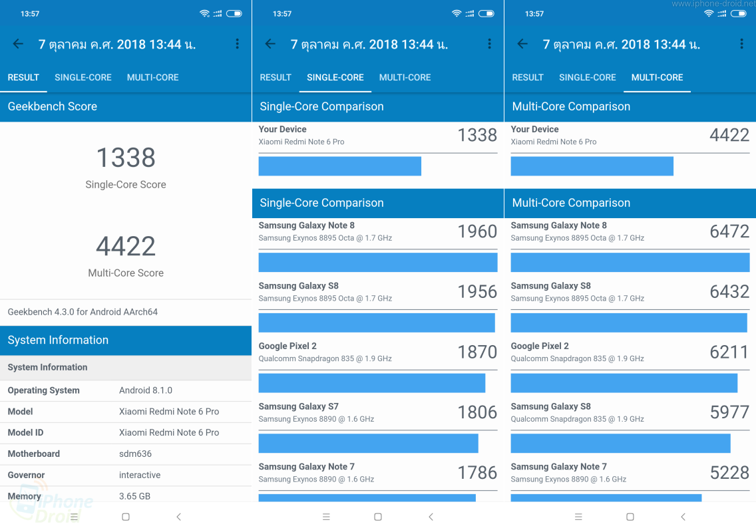Screen dimensions: 756x532
Task: Tap Model ID row value
Action: (x=169, y=433)
